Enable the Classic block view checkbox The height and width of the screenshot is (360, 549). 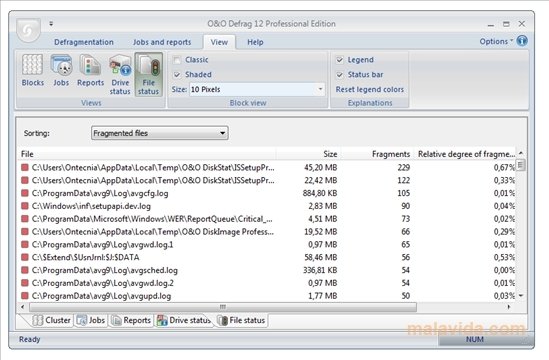click(177, 60)
